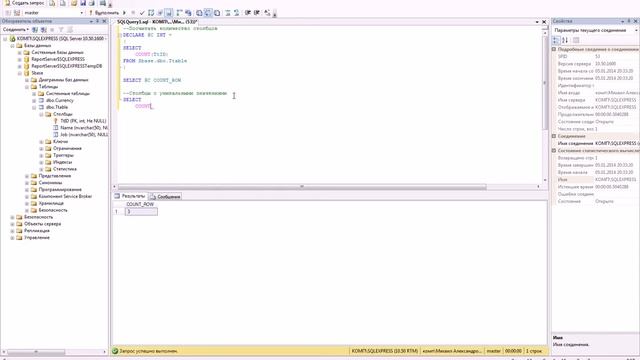640x360 pixels.
Task: Open the Соединить (Connect) dropdown in Object Explorer
Action: pyautogui.click(x=16, y=29)
